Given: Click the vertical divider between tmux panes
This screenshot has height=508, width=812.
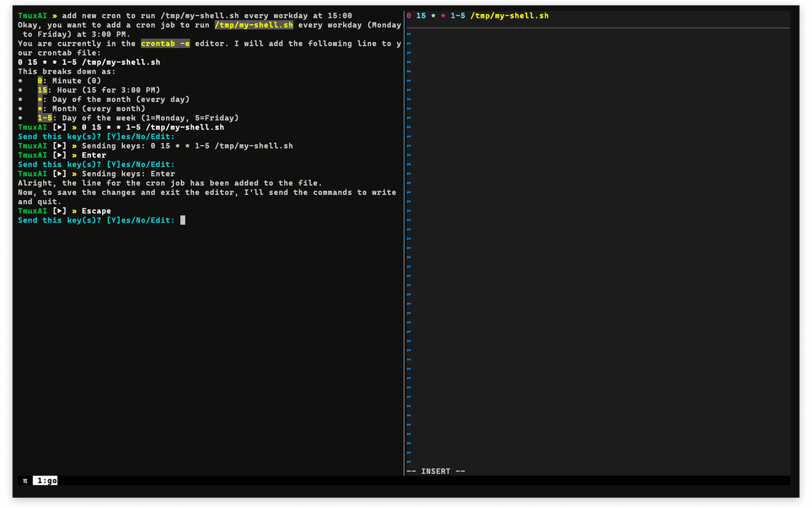Looking at the screenshot, I should pos(404,241).
